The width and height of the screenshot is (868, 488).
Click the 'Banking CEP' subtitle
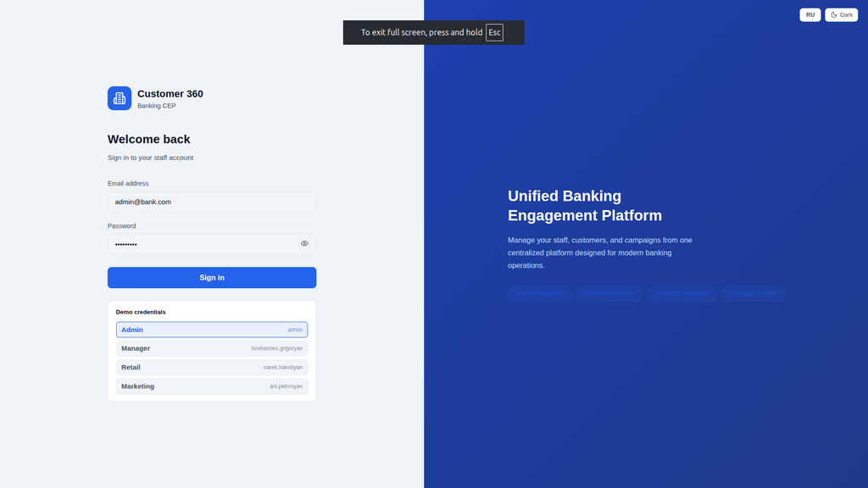tap(157, 106)
